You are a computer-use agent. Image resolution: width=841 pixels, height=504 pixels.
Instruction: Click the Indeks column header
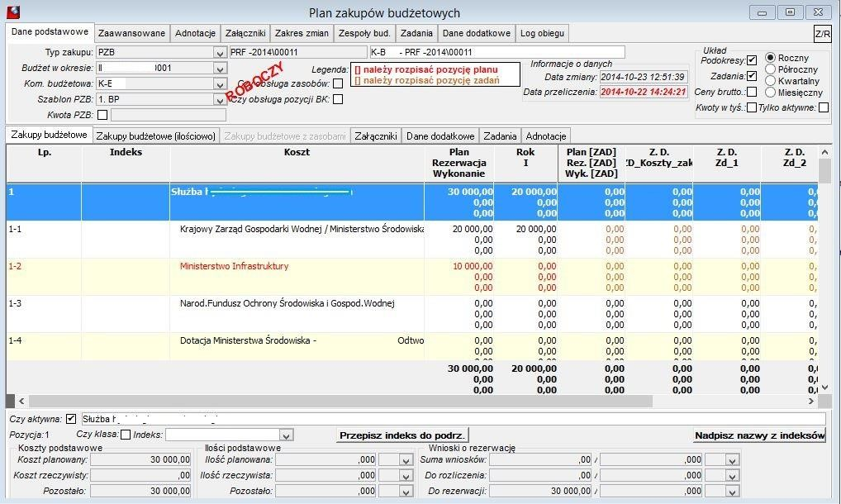126,164
